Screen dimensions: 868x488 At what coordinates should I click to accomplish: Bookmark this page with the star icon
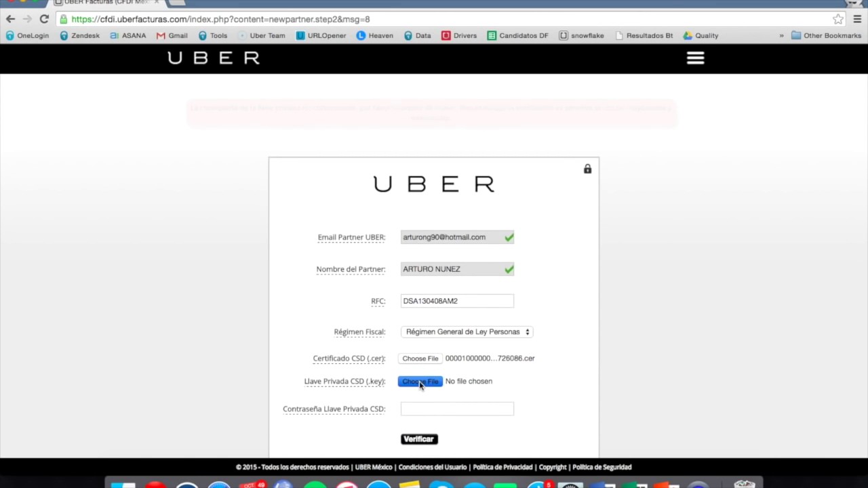838,19
